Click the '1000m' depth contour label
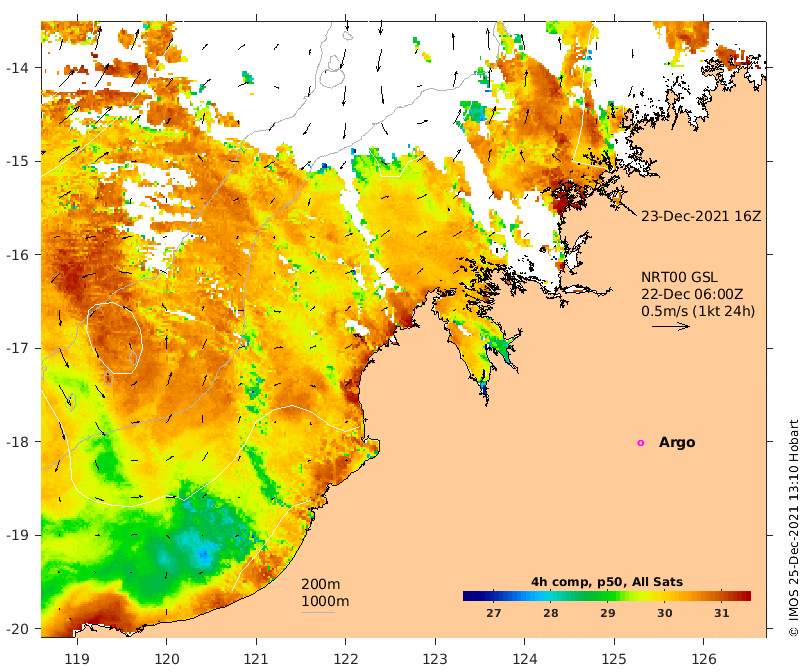The image size is (810, 672). click(325, 601)
